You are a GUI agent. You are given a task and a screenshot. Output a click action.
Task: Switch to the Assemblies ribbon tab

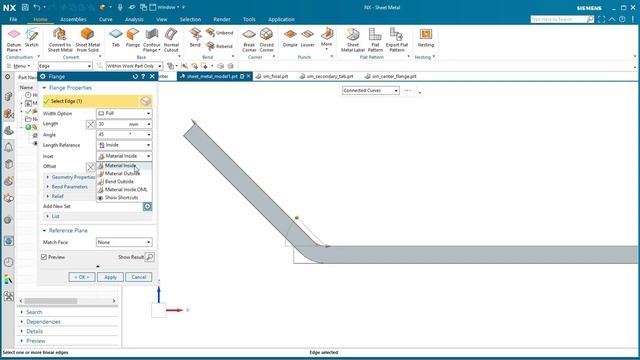coord(73,20)
